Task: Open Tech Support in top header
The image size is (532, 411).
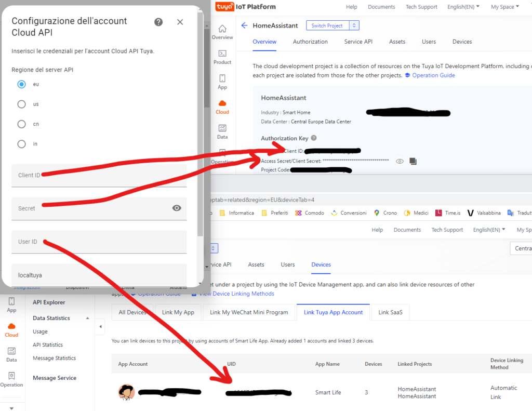Action: (421, 7)
